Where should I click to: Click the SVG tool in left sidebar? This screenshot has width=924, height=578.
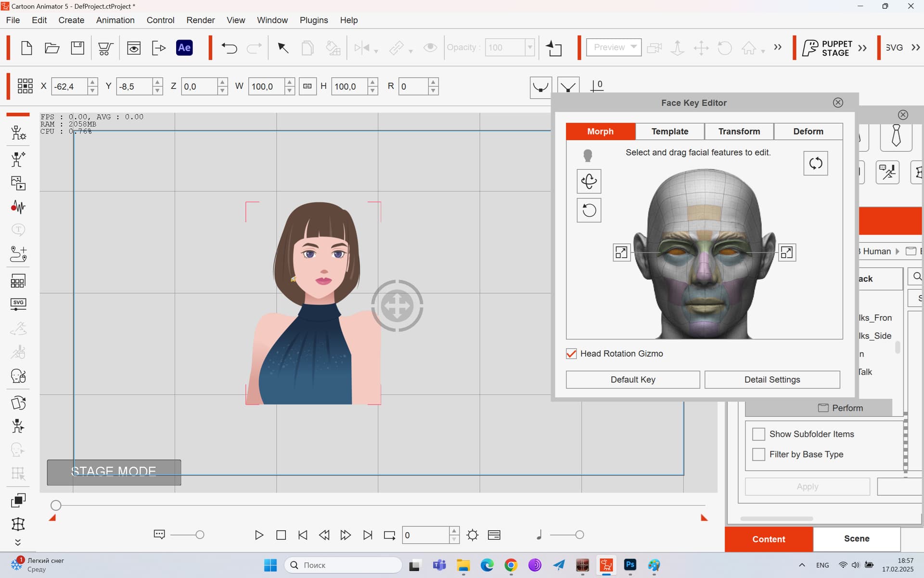tap(18, 304)
